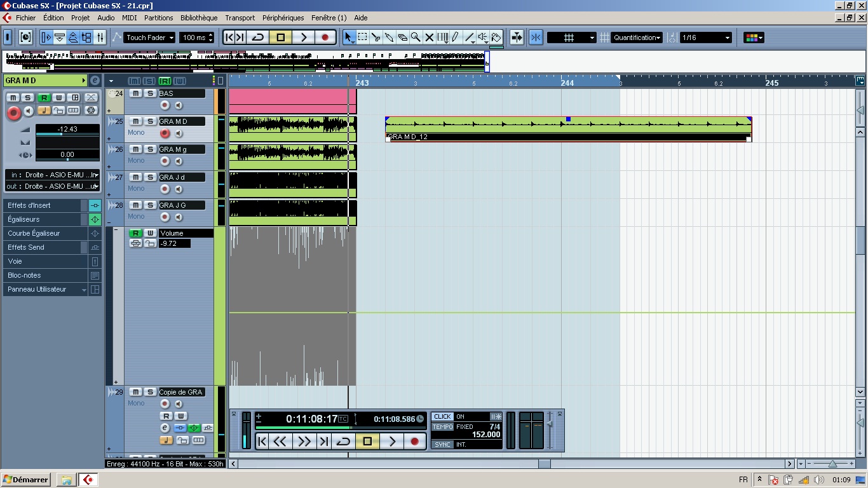This screenshot has width=868, height=488.
Task: Activate the Range Selection tool
Action: [362, 37]
